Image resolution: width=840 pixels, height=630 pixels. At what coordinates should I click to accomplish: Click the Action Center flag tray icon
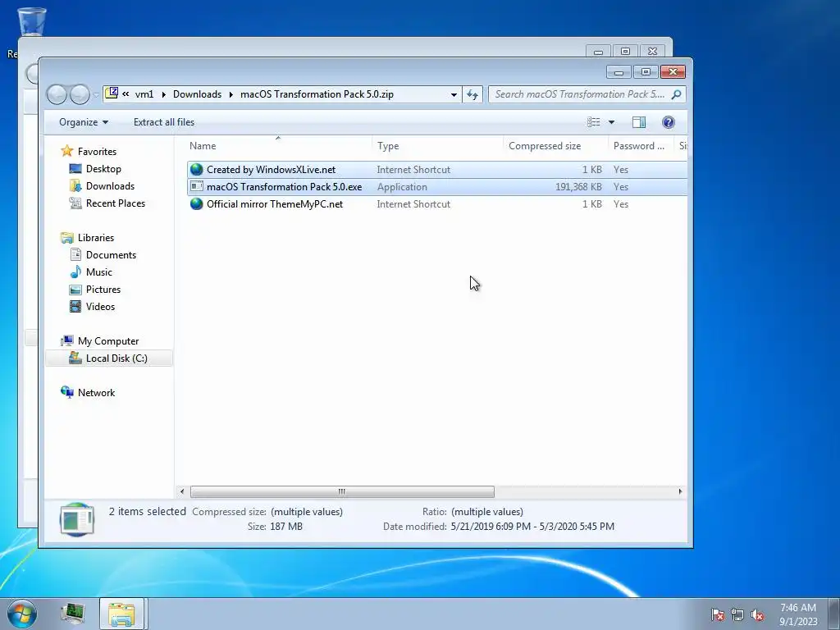[x=717, y=614]
